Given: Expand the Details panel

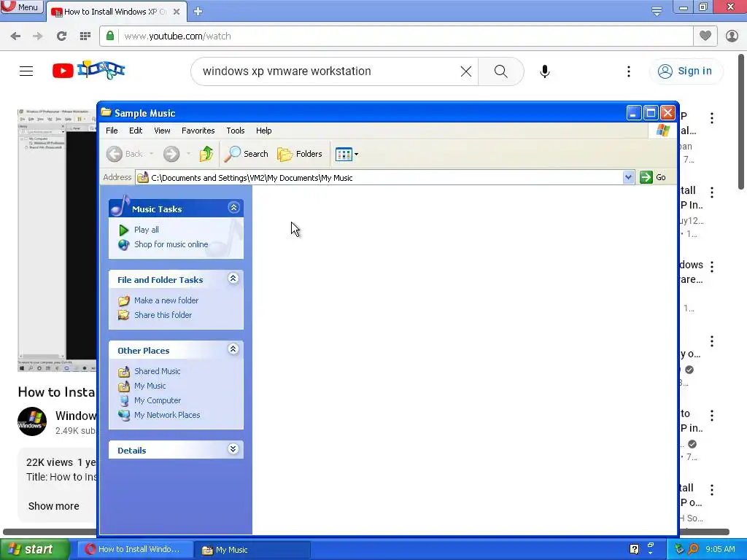Looking at the screenshot, I should point(233,449).
